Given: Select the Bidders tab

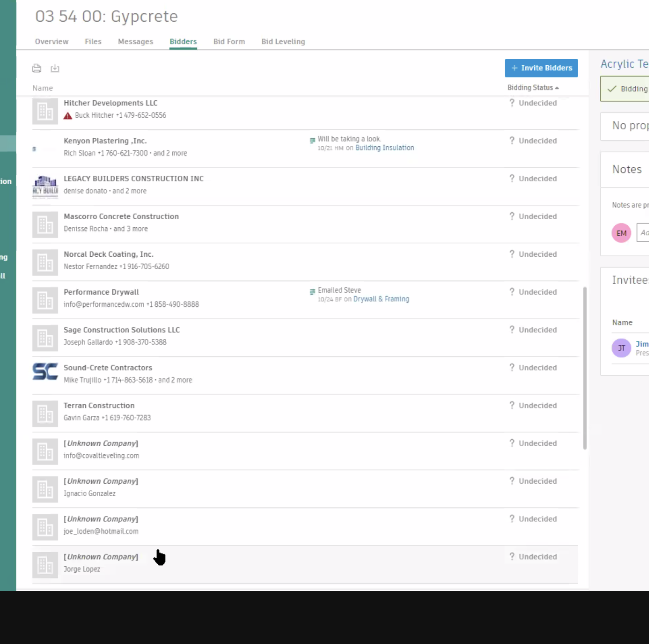Looking at the screenshot, I should point(183,41).
